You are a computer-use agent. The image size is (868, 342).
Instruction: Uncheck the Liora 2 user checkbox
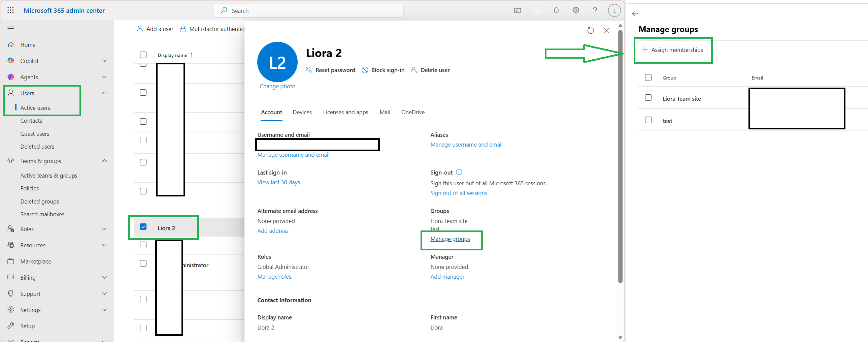point(143,227)
